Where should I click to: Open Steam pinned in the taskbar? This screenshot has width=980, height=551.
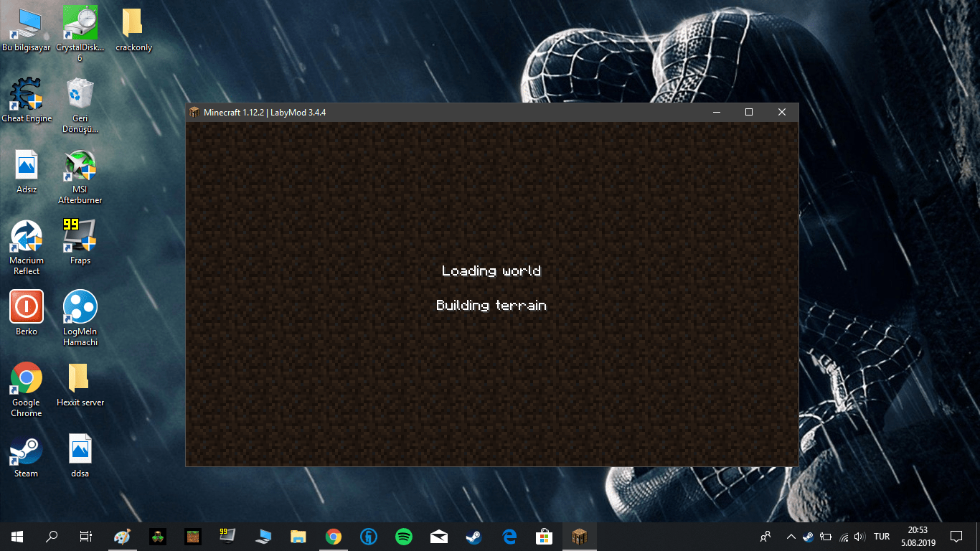pos(473,536)
